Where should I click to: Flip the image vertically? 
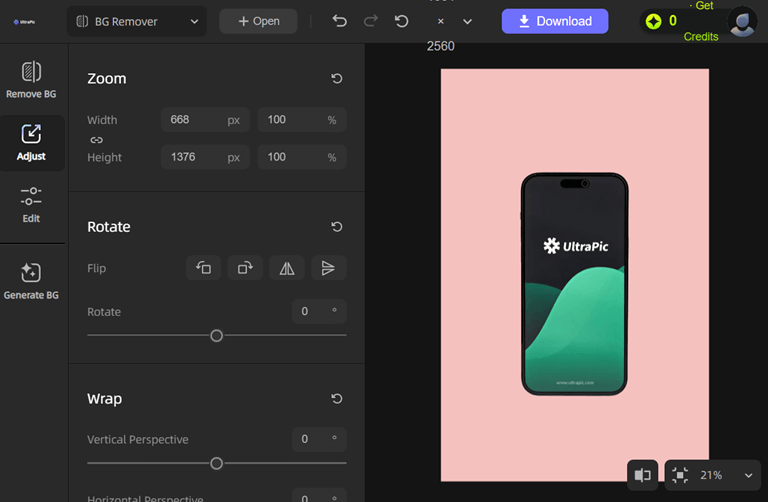point(329,268)
